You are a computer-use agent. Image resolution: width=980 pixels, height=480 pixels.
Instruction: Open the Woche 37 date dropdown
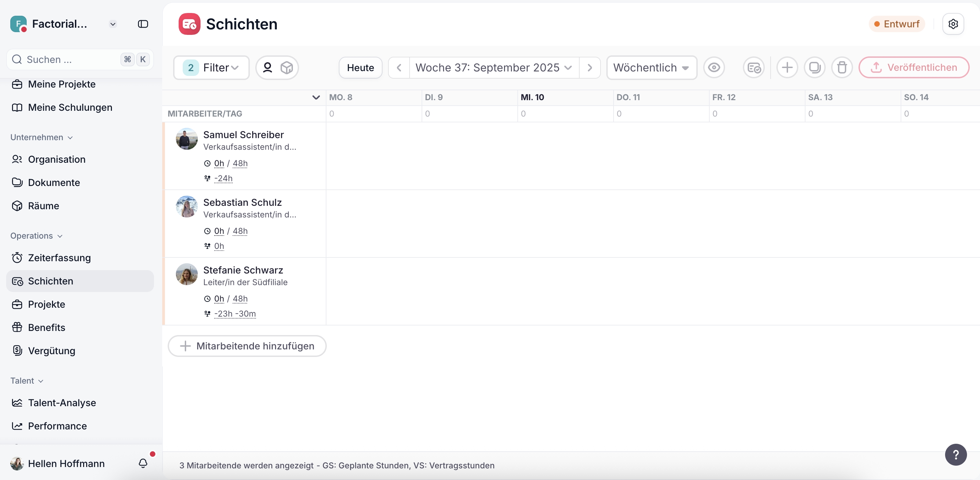[x=493, y=68]
